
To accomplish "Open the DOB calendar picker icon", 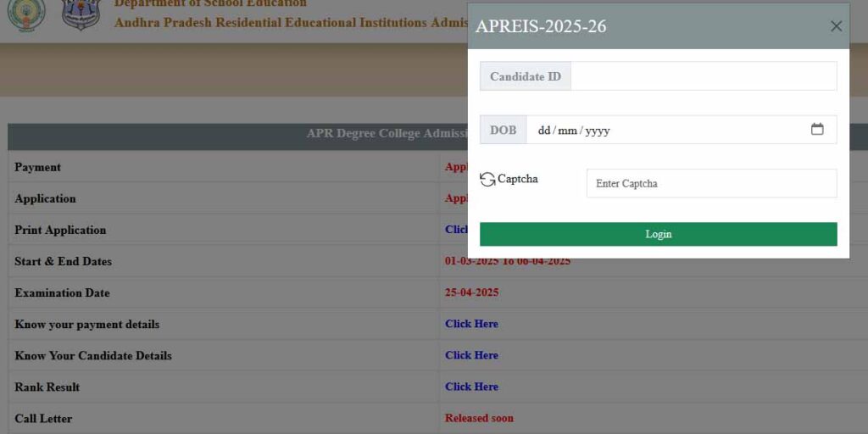I will (817, 129).
